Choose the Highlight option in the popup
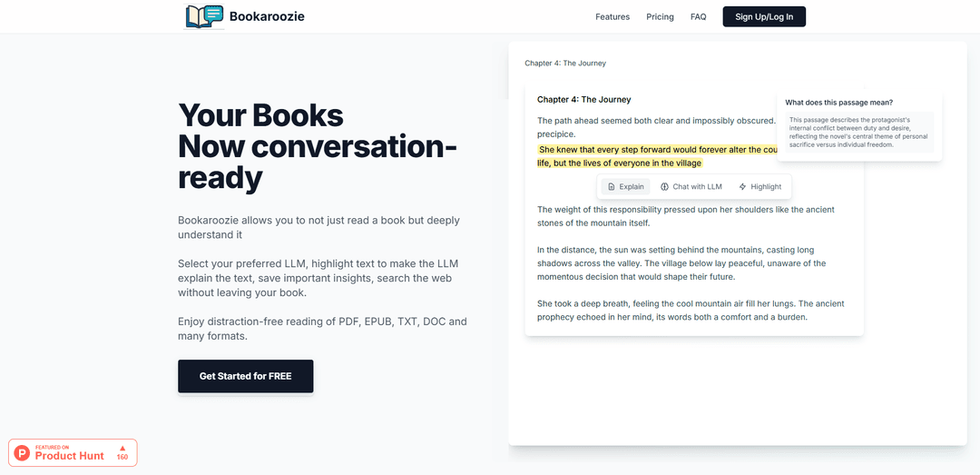 coord(760,186)
